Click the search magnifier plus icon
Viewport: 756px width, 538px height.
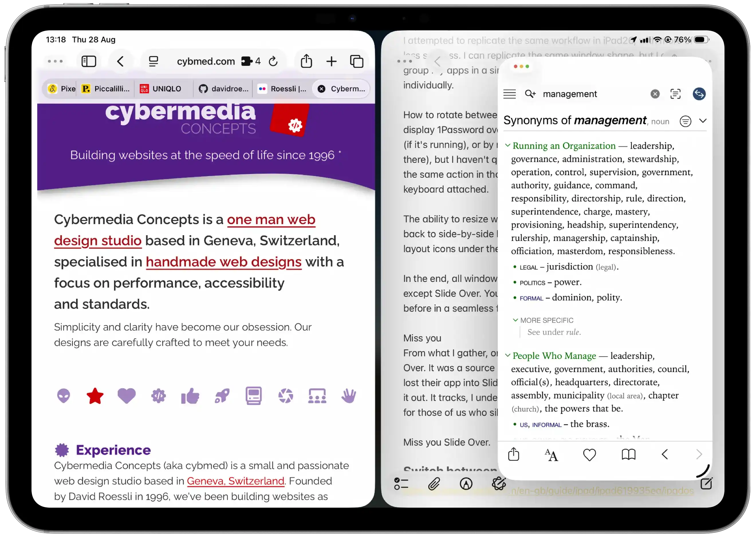530,94
